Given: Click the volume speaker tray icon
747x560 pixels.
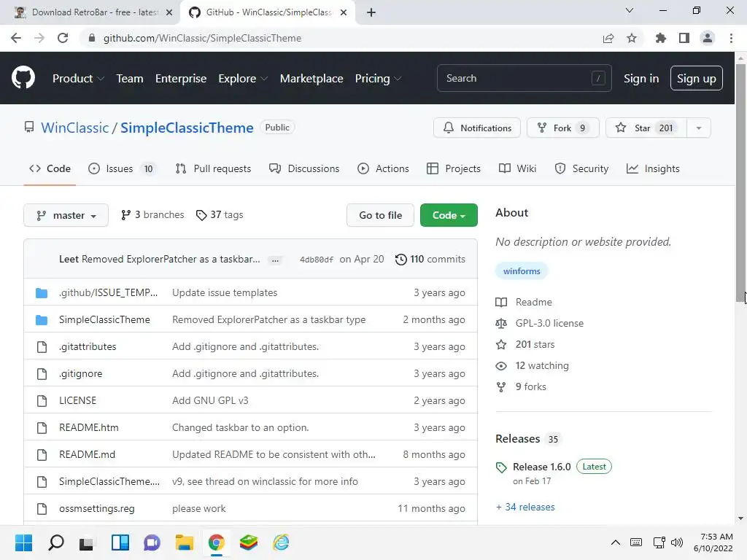Looking at the screenshot, I should 676,542.
